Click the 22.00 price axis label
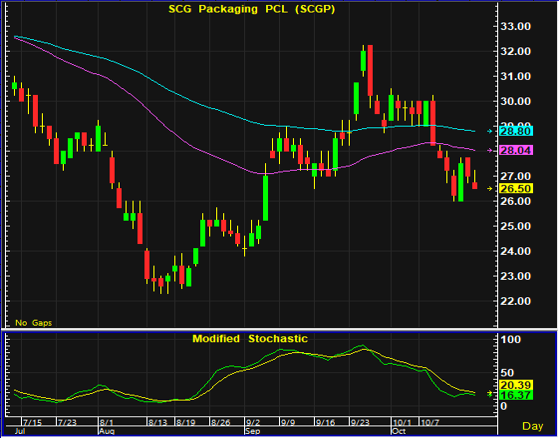Screen dimensions: 559x438 516,301
